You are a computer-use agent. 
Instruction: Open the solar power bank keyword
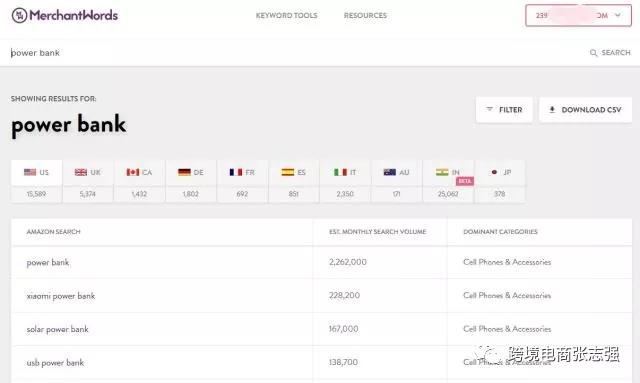58,329
